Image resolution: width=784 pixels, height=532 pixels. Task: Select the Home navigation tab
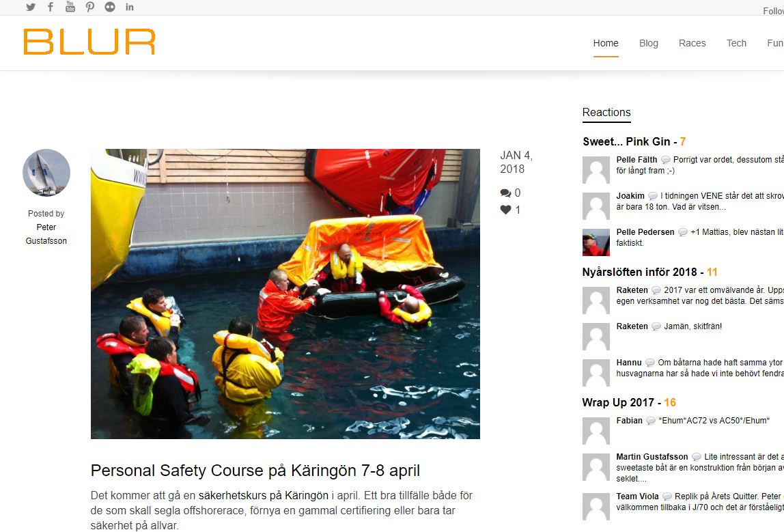[x=606, y=43]
